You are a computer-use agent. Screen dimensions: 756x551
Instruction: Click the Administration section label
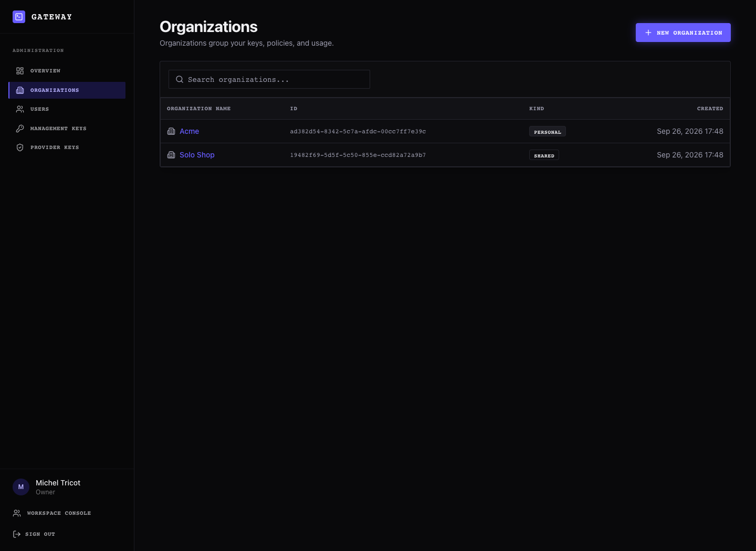tap(38, 50)
